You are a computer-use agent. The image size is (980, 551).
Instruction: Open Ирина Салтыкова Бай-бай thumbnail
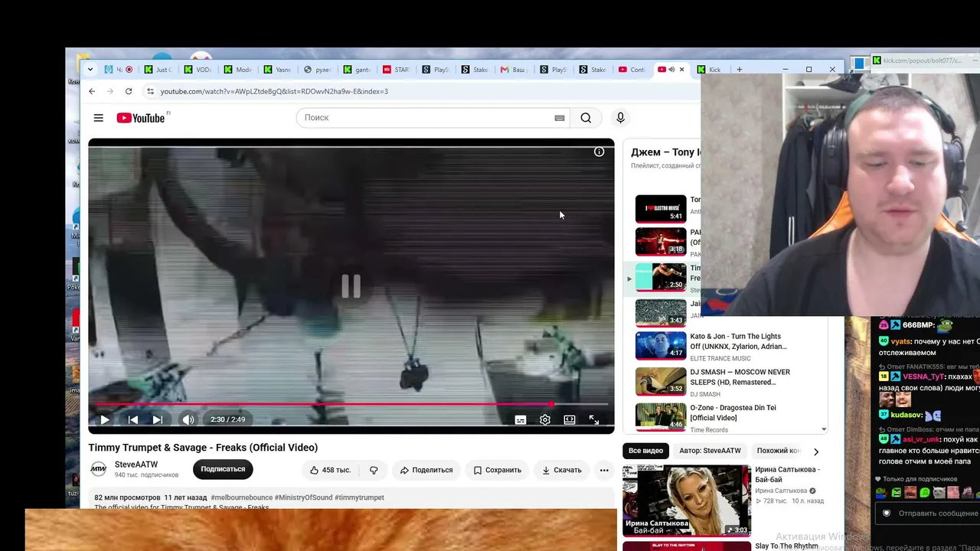pos(687,500)
